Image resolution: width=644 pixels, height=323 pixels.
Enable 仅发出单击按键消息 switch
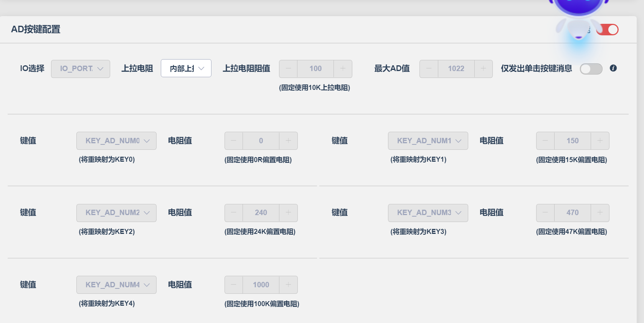click(x=591, y=69)
